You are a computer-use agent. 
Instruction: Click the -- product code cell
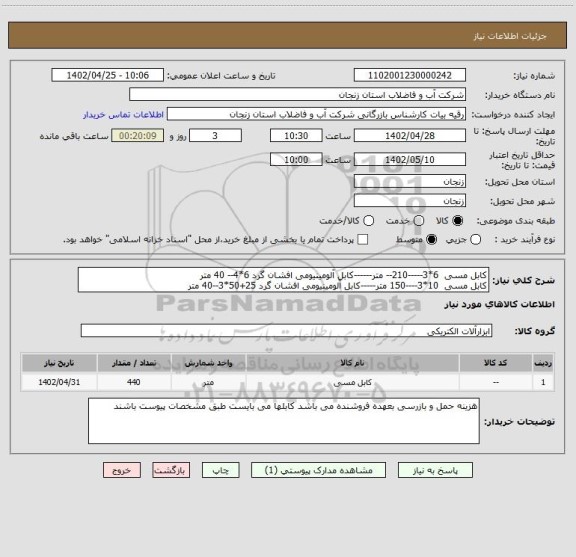click(496, 382)
